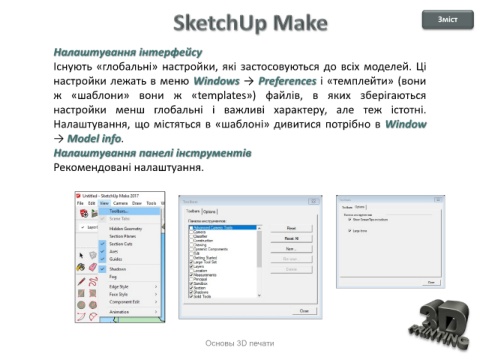The image size is (480, 360).
Task: Choose the Rectangle tool icon
Action: (81, 293)
